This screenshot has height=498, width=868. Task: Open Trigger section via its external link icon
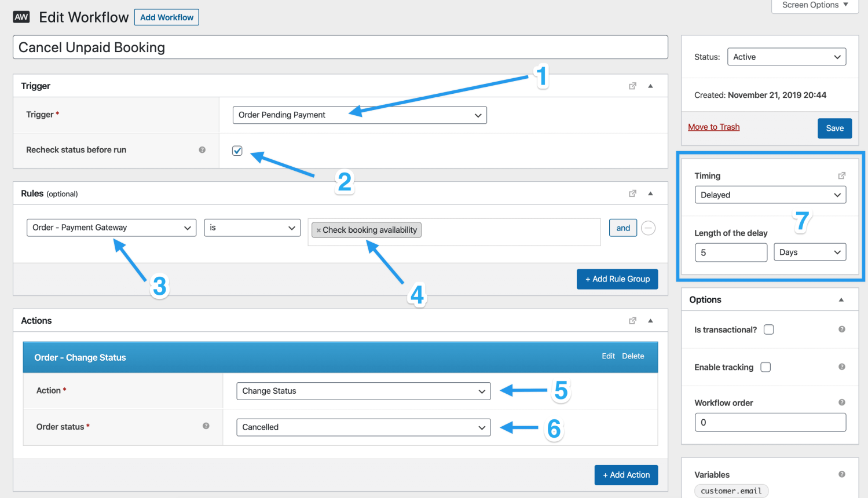coord(632,85)
